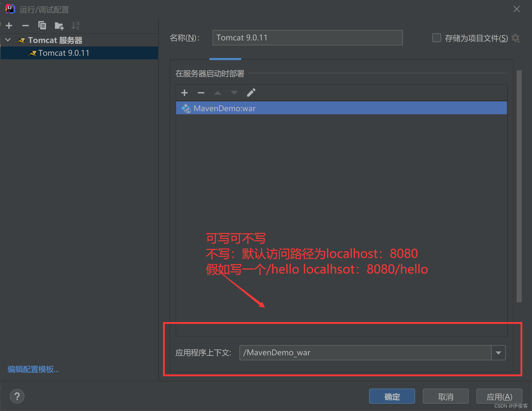Viewport: 532px width, 411px height.
Task: Open the application context dropdown arrow
Action: (x=498, y=353)
